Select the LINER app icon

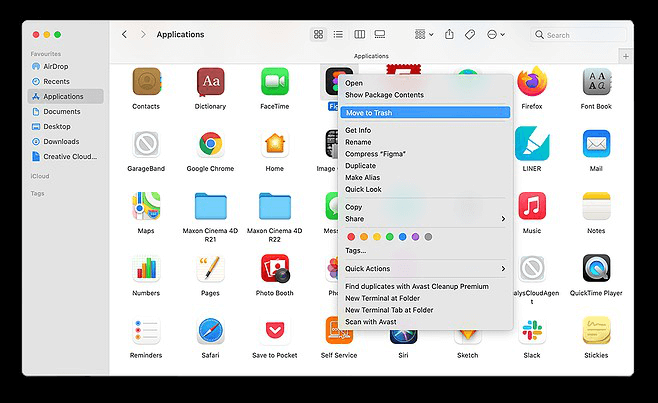[x=532, y=144]
